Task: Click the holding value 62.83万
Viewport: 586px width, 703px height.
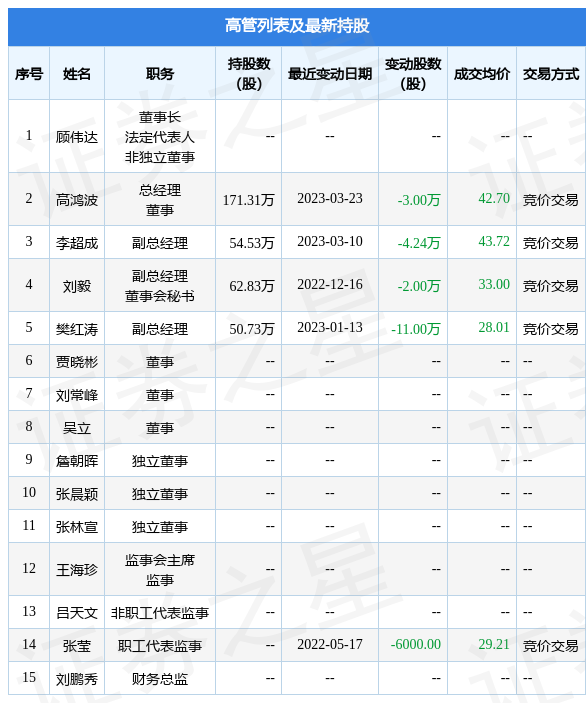Action: click(252, 286)
